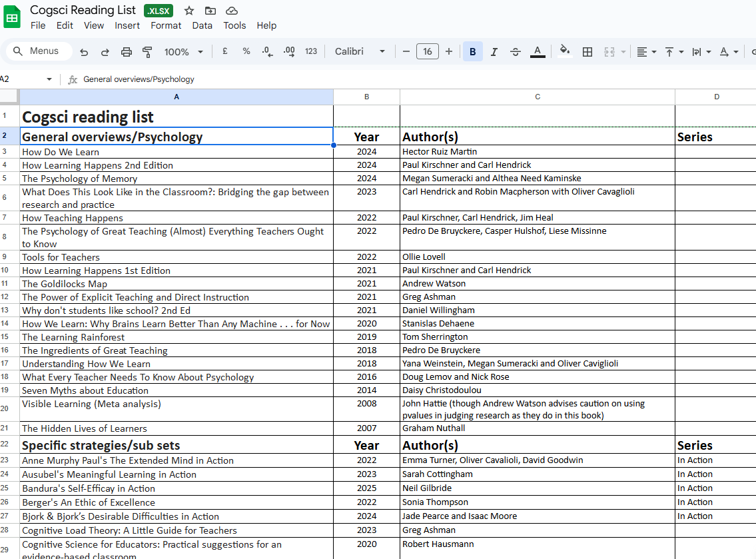Expand horizontal align dropdown arrow
Screen dimensions: 756x559
pyautogui.click(x=654, y=51)
